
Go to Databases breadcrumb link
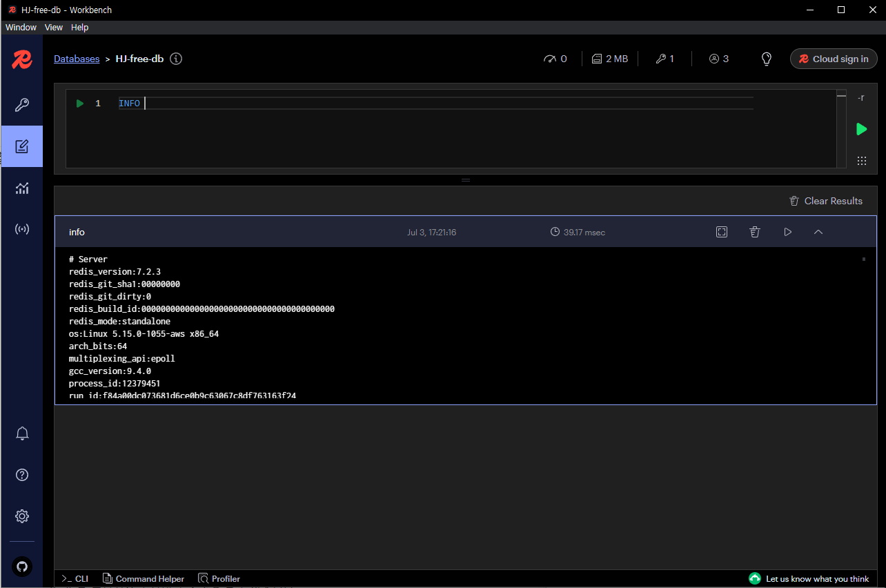[x=77, y=59]
